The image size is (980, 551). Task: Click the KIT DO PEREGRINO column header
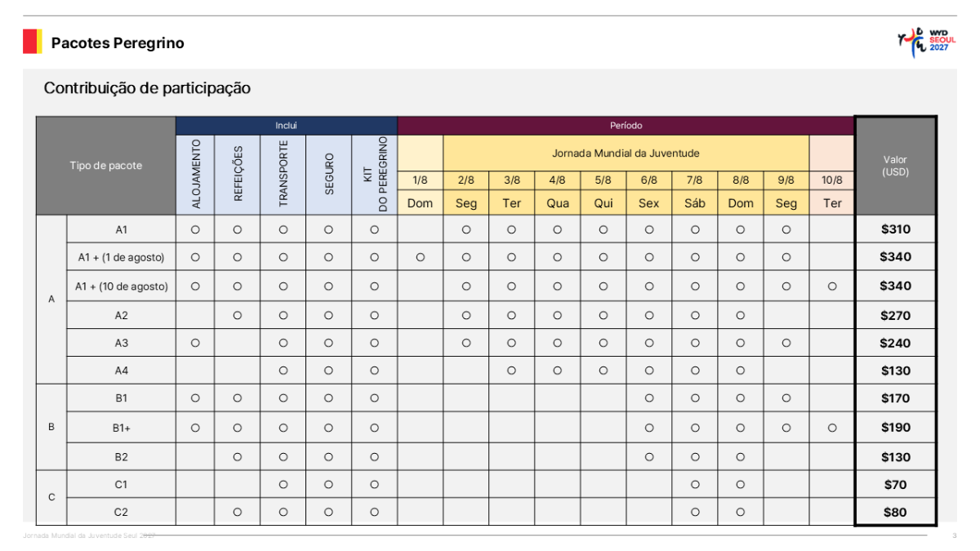[x=374, y=175]
